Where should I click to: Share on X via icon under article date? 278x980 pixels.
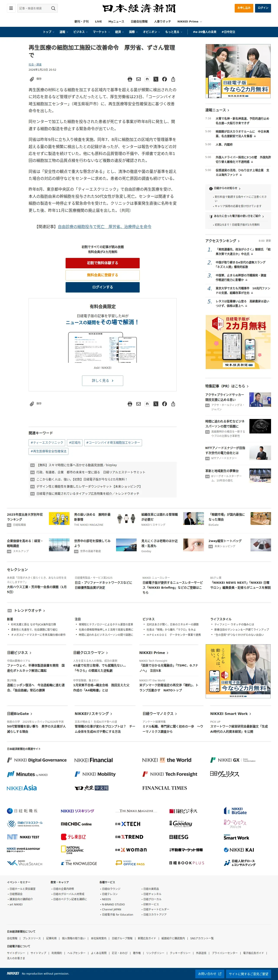pos(156,79)
